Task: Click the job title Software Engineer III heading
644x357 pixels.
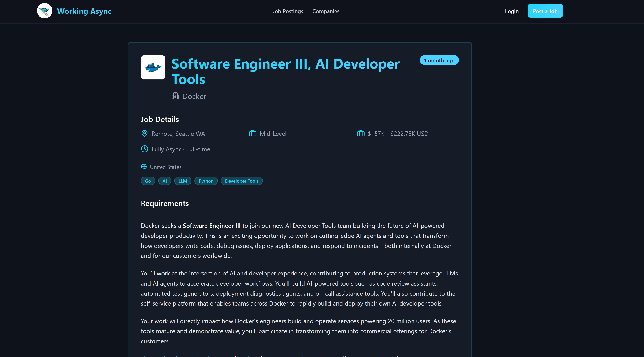Action: pos(286,71)
